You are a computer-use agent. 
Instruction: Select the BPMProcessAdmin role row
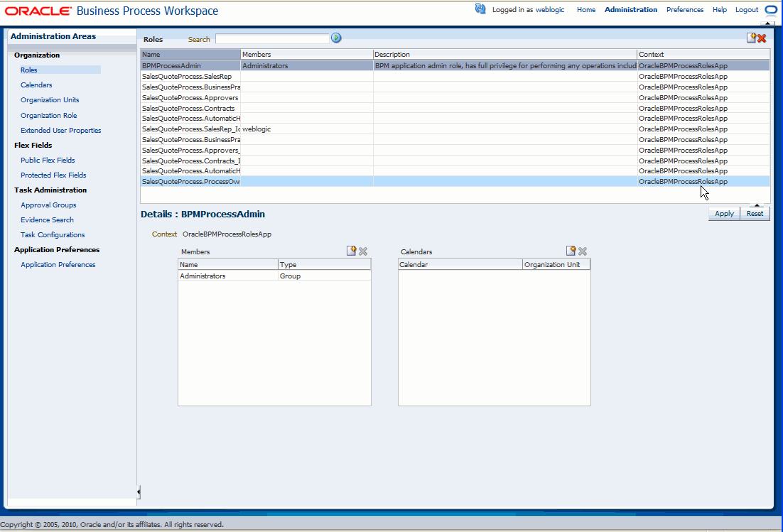[455, 66]
